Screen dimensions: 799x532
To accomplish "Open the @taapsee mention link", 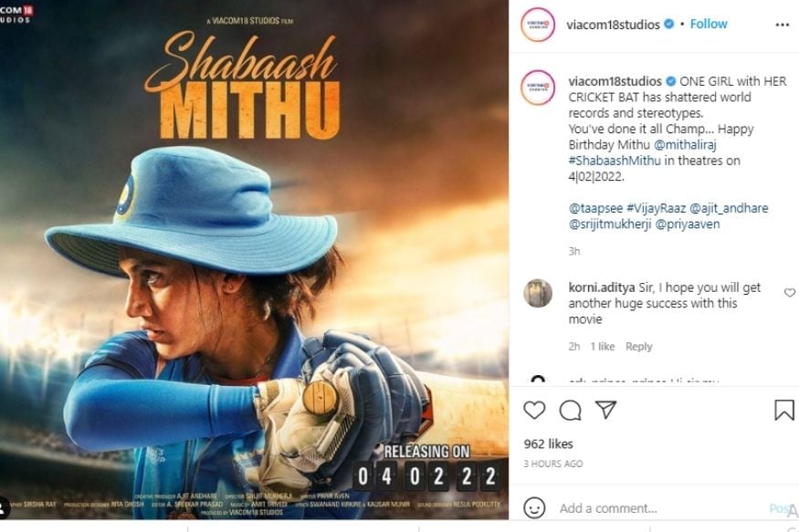I will (595, 208).
